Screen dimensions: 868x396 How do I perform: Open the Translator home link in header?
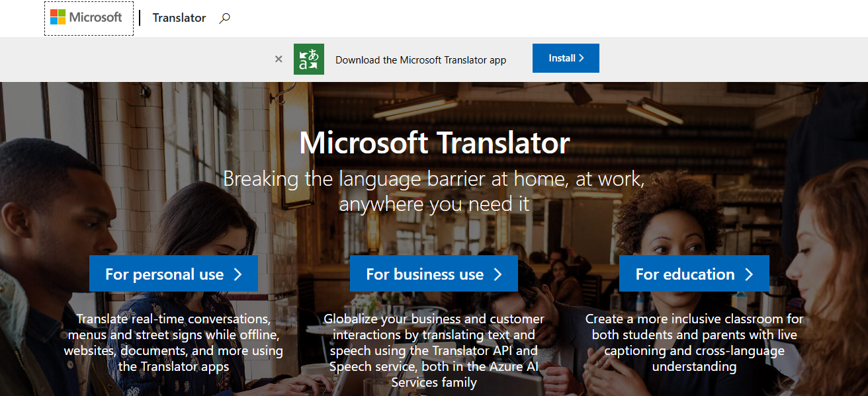point(179,18)
